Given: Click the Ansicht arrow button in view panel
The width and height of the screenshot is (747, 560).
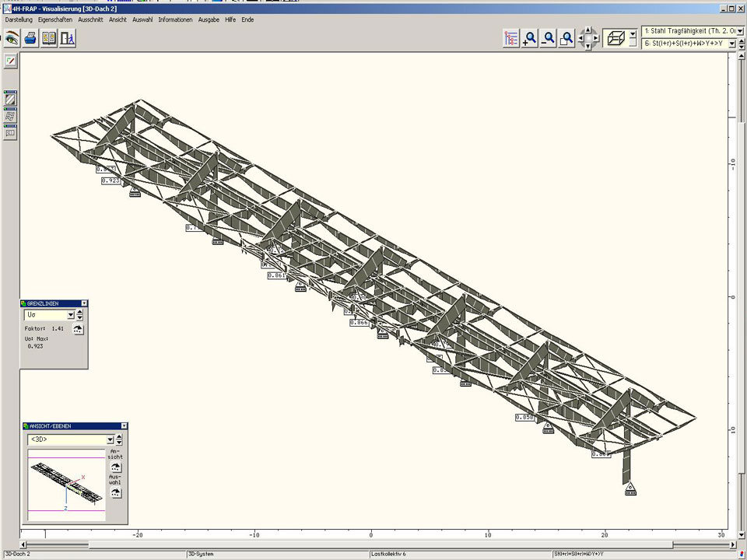Looking at the screenshot, I should [115, 467].
